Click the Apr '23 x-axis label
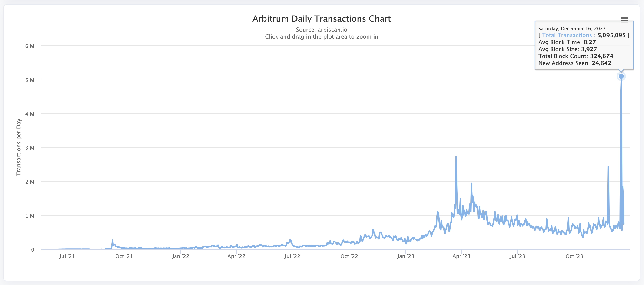 click(461, 256)
